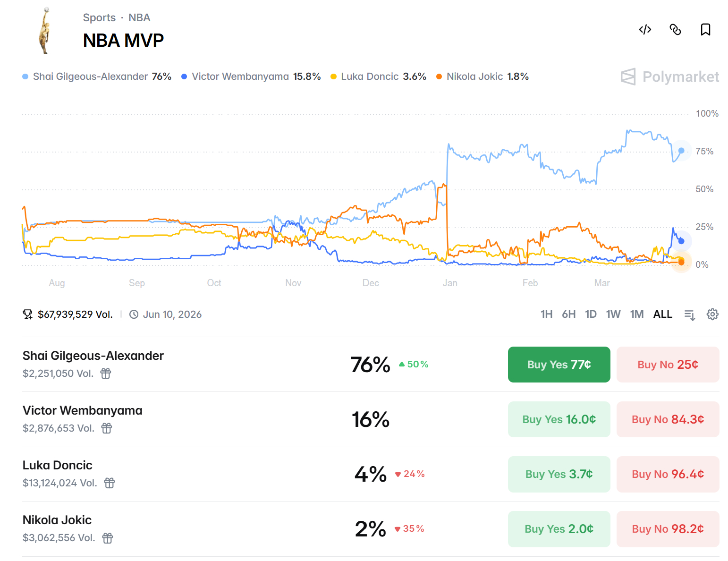Click gift icon beside Luka Doncic volume
The image size is (728, 561).
(110, 483)
